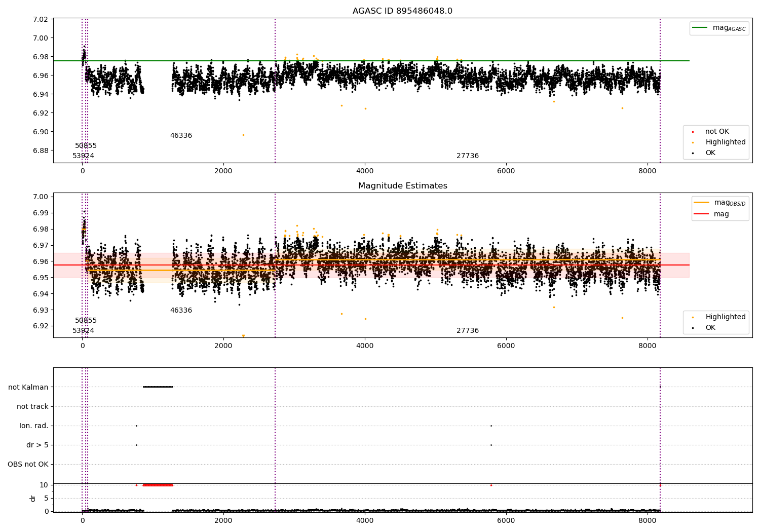
Task: Select 'Highlighted' legend entry in top plot
Action: click(725, 142)
